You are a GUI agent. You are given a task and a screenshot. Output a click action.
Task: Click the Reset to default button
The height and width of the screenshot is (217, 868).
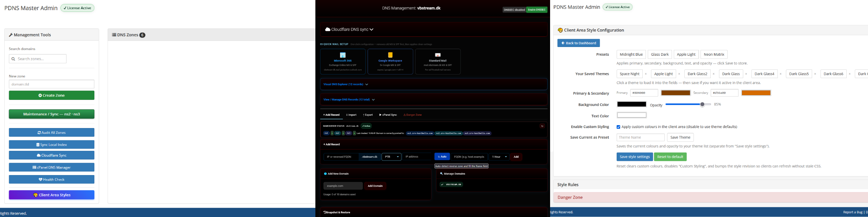[670, 157]
